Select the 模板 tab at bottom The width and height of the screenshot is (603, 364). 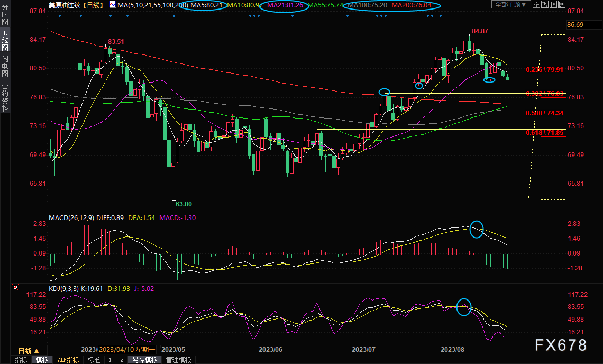pyautogui.click(x=42, y=360)
